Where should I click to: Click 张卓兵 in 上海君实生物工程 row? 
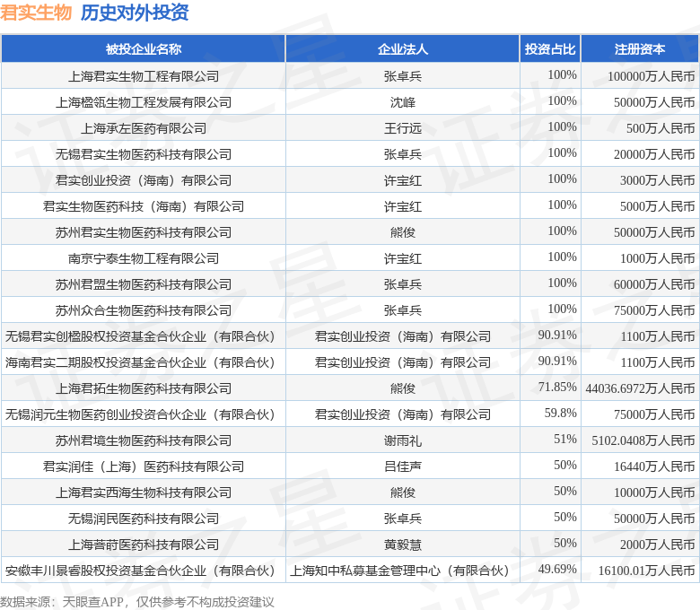403,76
